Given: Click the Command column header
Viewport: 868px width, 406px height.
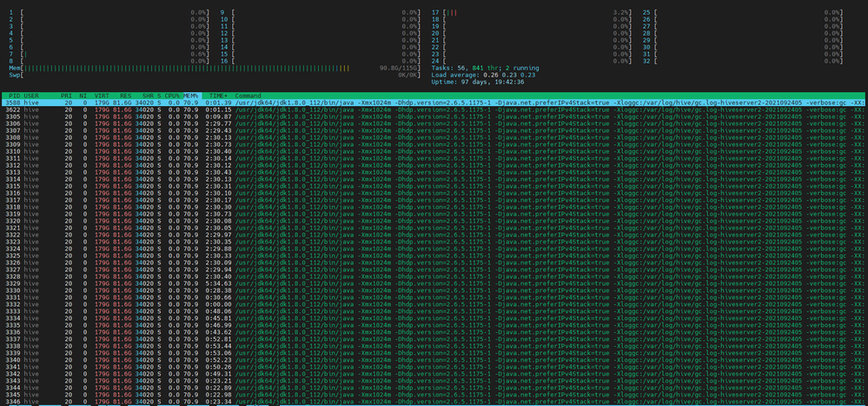Looking at the screenshot, I should click(x=248, y=96).
